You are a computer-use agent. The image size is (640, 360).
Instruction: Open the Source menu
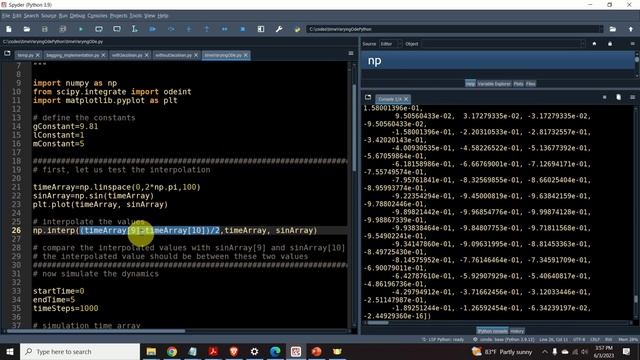(x=49, y=16)
